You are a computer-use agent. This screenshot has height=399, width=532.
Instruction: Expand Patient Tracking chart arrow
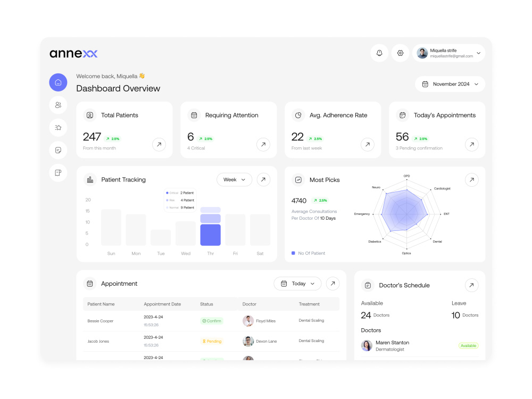pos(263,179)
